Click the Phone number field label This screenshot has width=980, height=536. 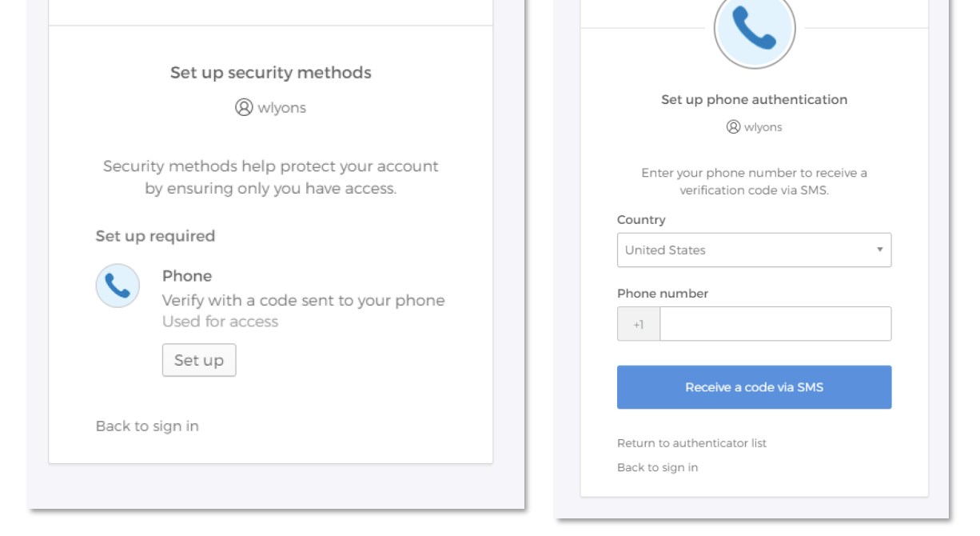663,294
